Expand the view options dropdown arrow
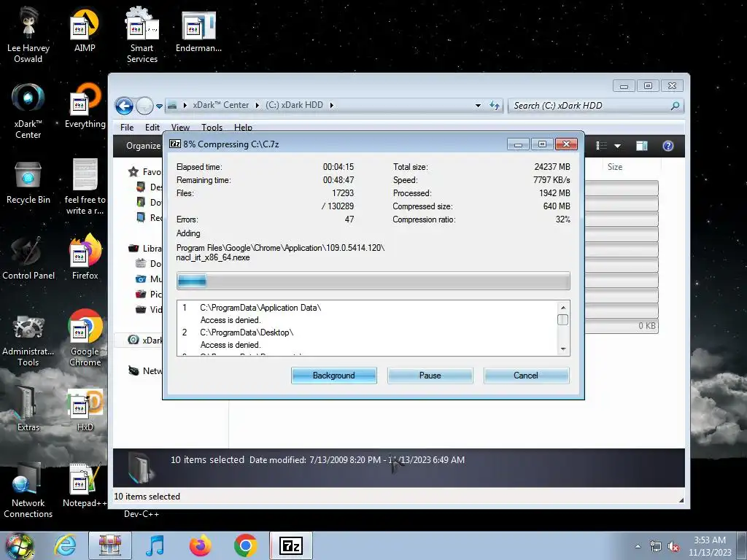This screenshot has width=747, height=560. click(617, 146)
